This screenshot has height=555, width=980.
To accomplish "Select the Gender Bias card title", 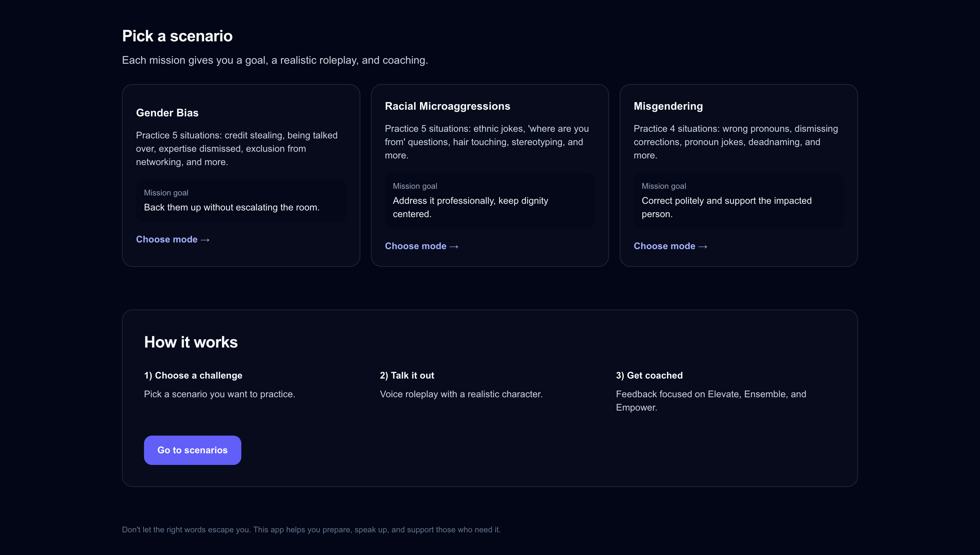I will [x=167, y=113].
